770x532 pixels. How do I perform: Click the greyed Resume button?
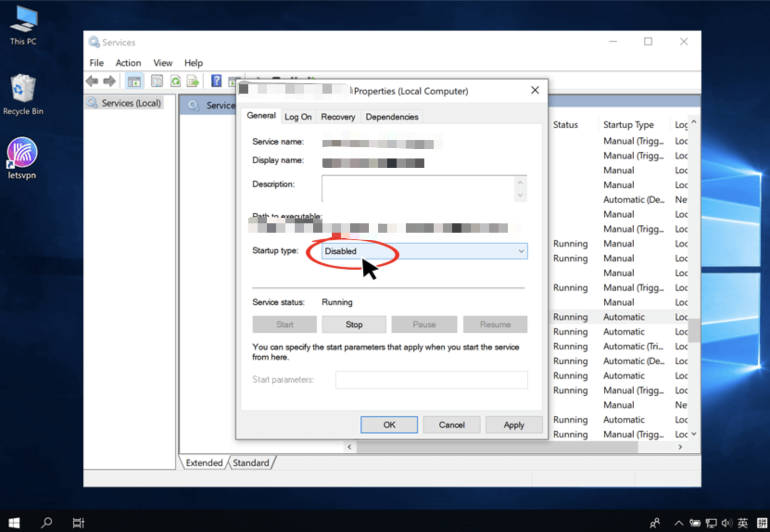tap(495, 324)
